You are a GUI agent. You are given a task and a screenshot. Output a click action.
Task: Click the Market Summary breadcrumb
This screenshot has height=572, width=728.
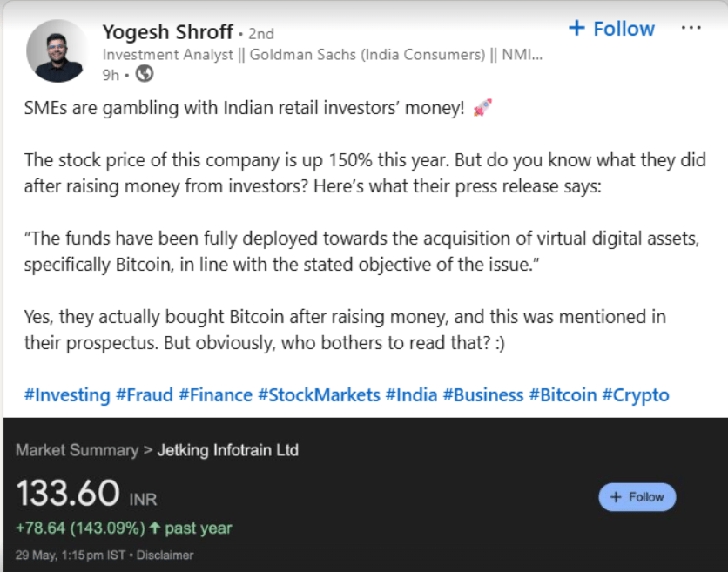click(x=77, y=450)
